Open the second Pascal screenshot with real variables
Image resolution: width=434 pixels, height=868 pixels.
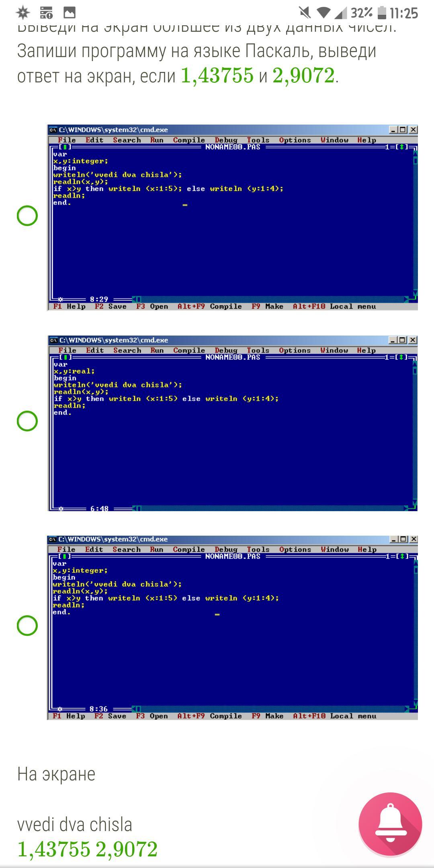click(232, 423)
